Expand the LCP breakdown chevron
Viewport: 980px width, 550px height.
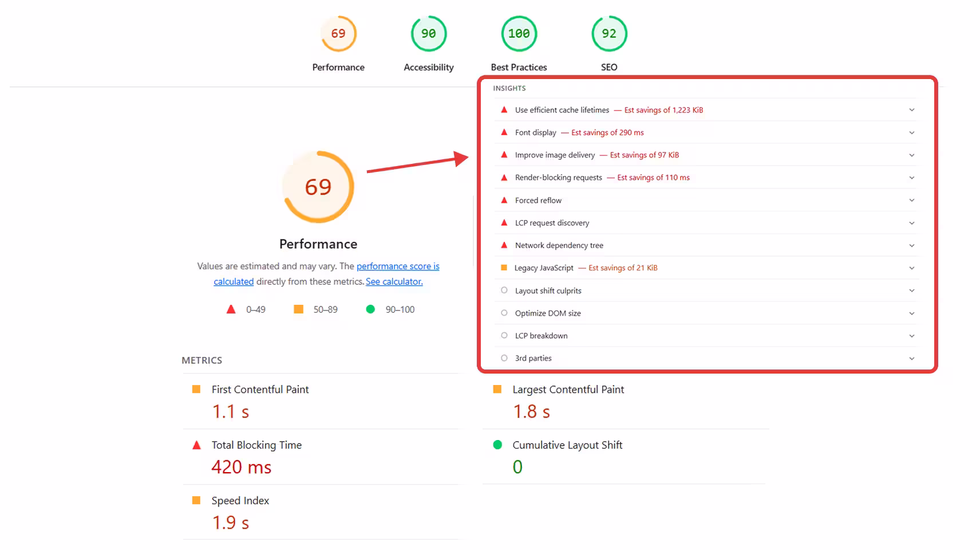[912, 336]
